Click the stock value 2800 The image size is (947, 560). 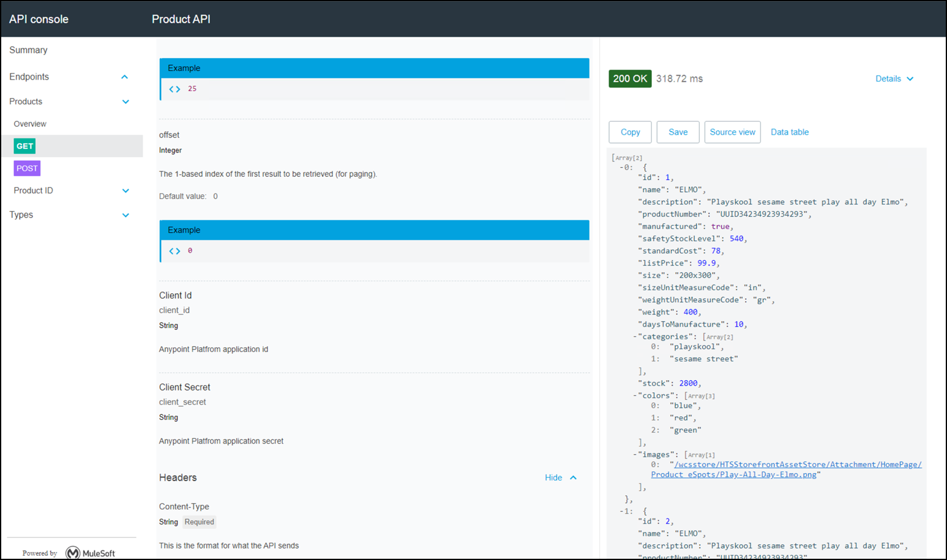(688, 384)
